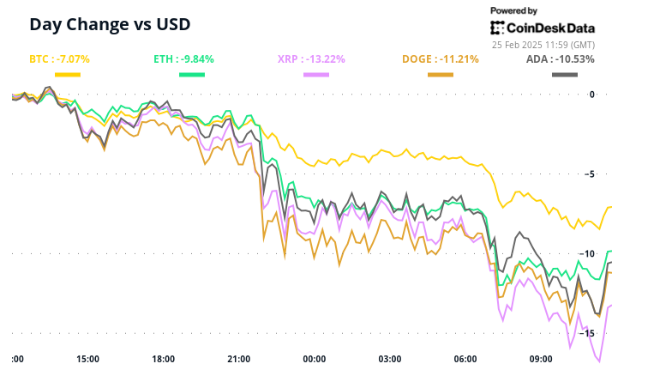Select the 06:00 time axis label

click(465, 359)
